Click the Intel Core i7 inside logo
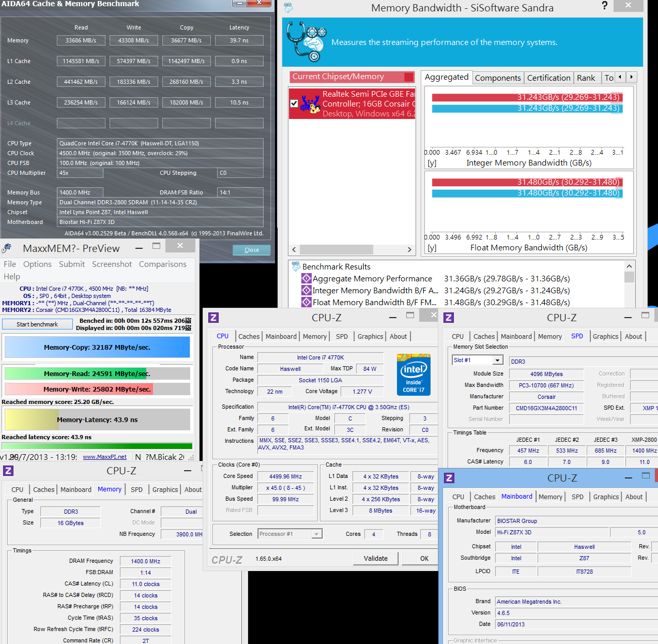The image size is (658, 644). 414,375
